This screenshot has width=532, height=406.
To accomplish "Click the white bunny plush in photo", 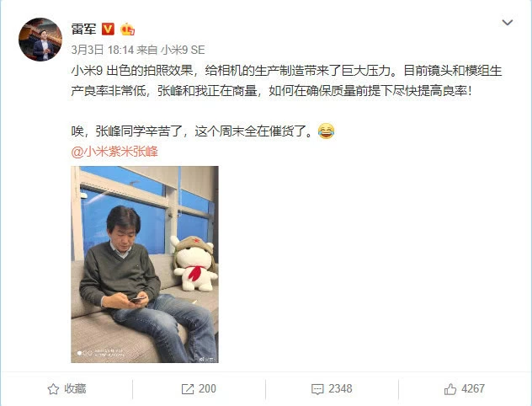I will pyautogui.click(x=194, y=264).
